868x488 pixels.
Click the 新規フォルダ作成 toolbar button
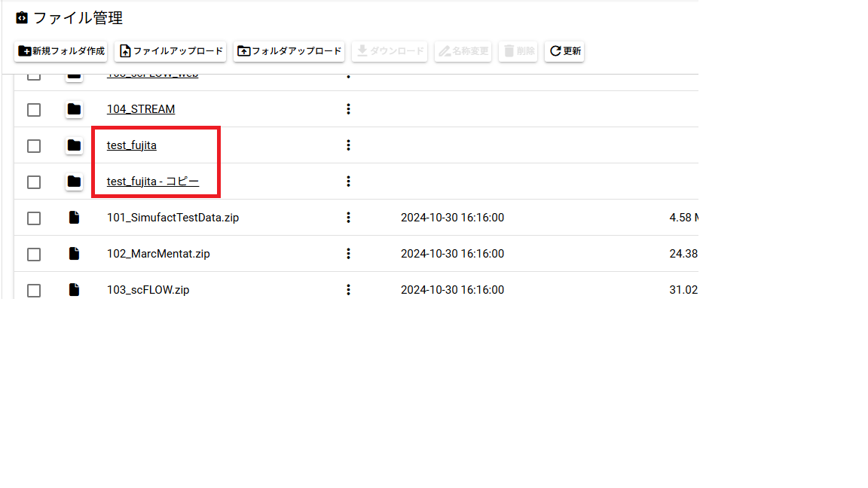click(61, 51)
